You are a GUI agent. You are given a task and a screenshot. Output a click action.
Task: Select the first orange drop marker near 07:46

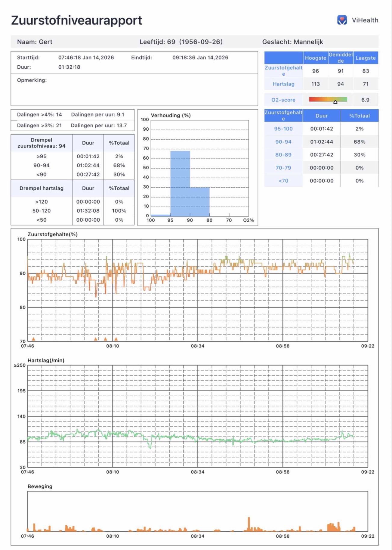pyautogui.click(x=33, y=339)
